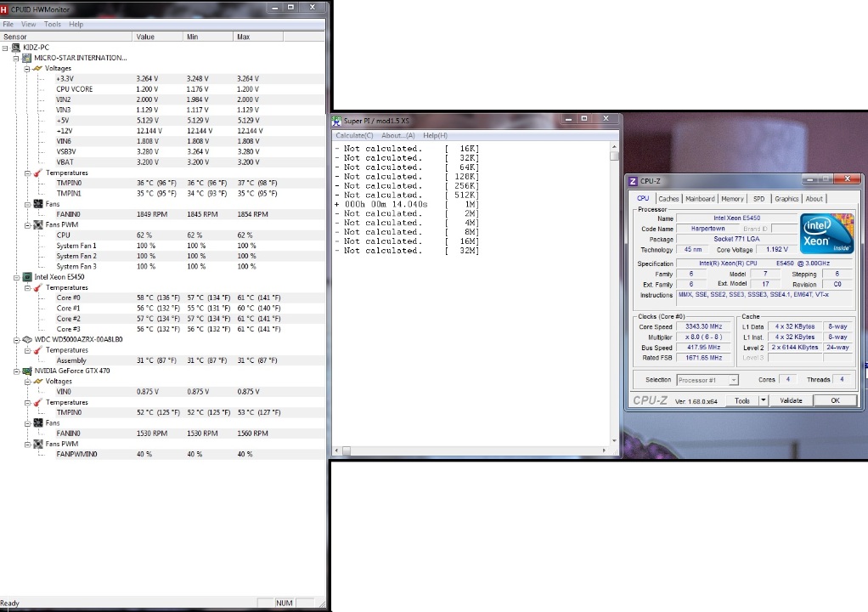This screenshot has width=868, height=612.
Task: Collapse the KIDZ-PC root node
Action: point(5,48)
